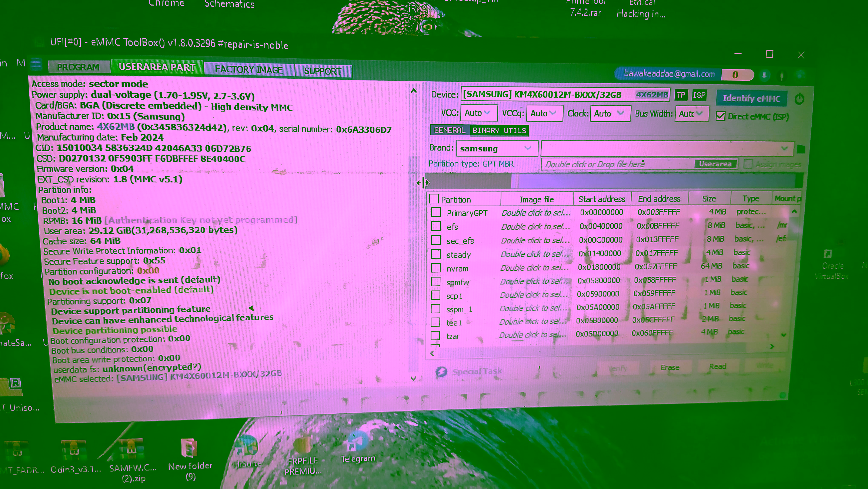The width and height of the screenshot is (868, 489).
Task: Switch to the FACTORY IMAGE tab
Action: click(249, 70)
